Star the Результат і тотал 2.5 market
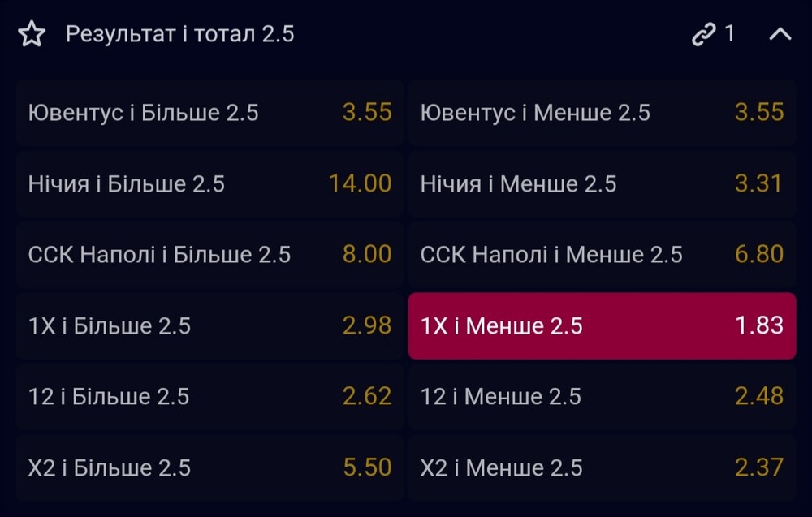This screenshot has width=812, height=517. tap(31, 34)
